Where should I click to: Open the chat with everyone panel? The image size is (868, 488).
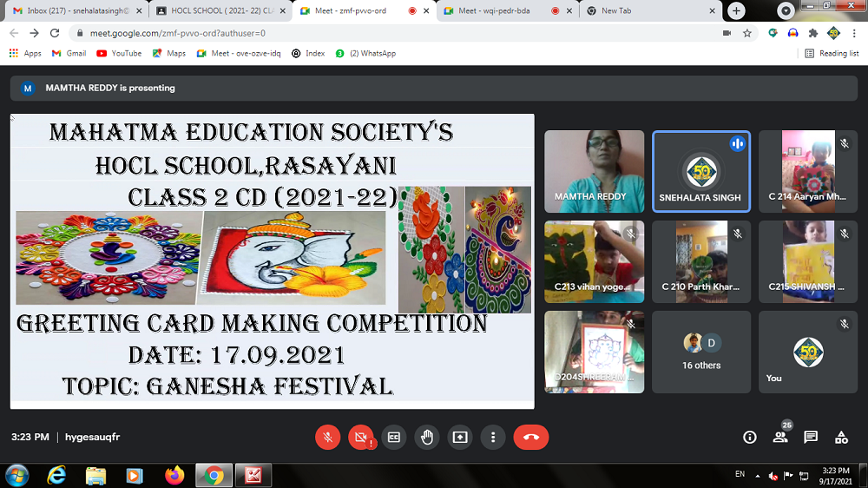[811, 438]
